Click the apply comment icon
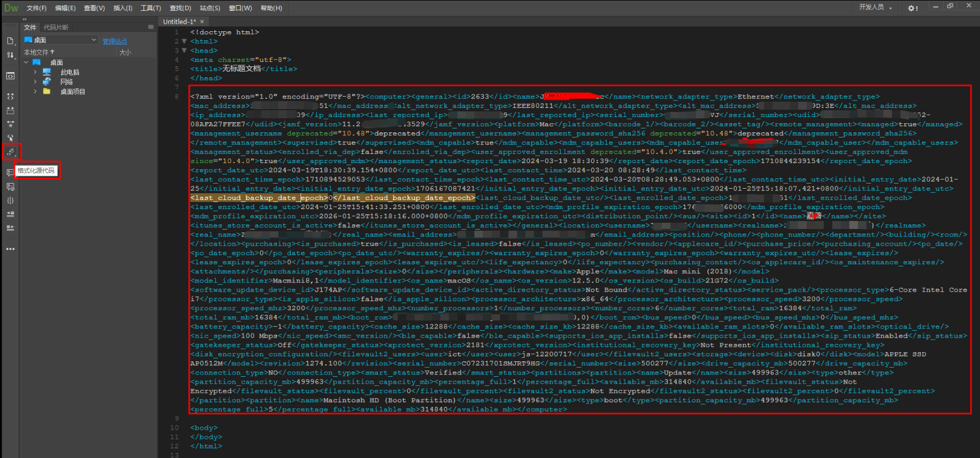The image size is (980, 458). (x=10, y=172)
